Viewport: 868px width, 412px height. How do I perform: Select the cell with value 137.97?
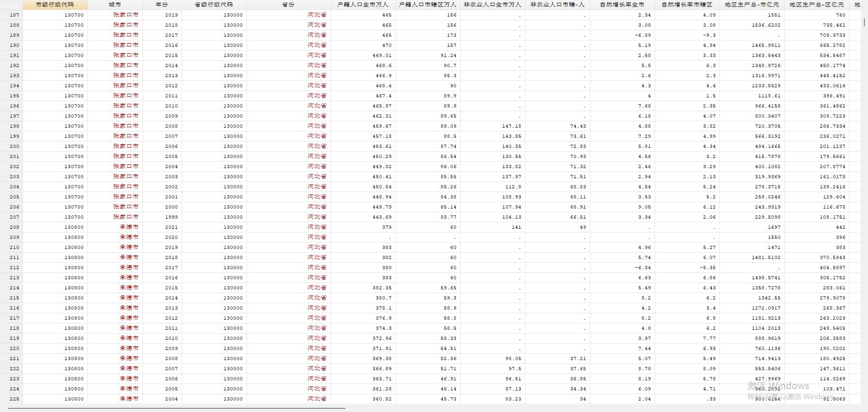(492, 177)
